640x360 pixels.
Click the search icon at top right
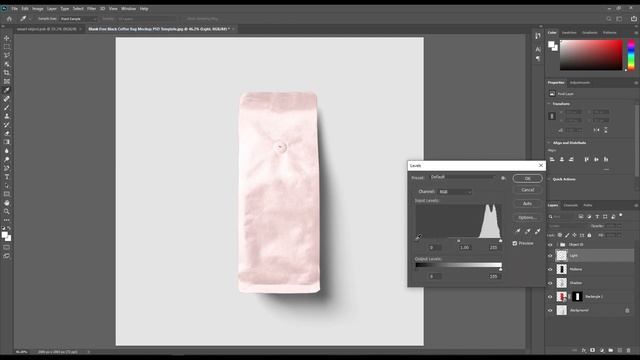click(x=609, y=19)
